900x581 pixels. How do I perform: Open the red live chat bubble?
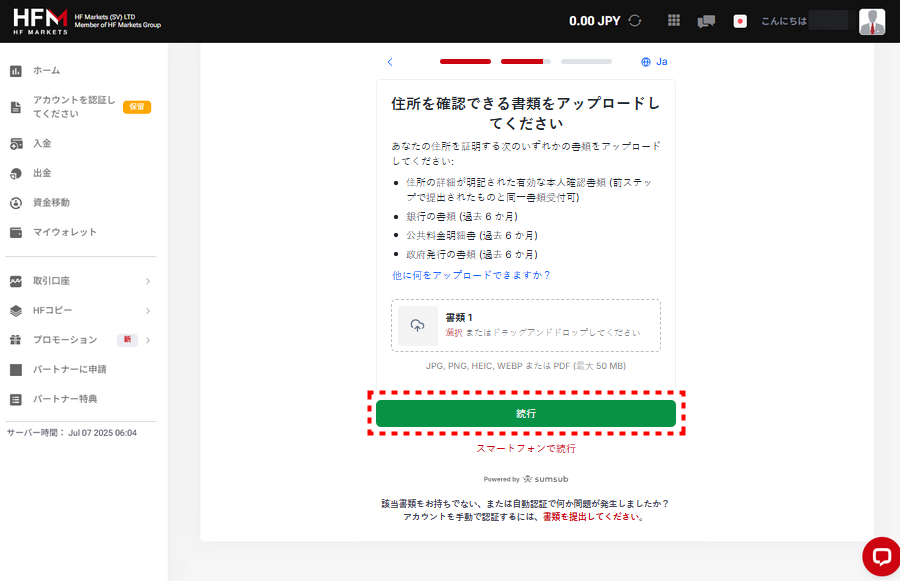click(x=881, y=556)
